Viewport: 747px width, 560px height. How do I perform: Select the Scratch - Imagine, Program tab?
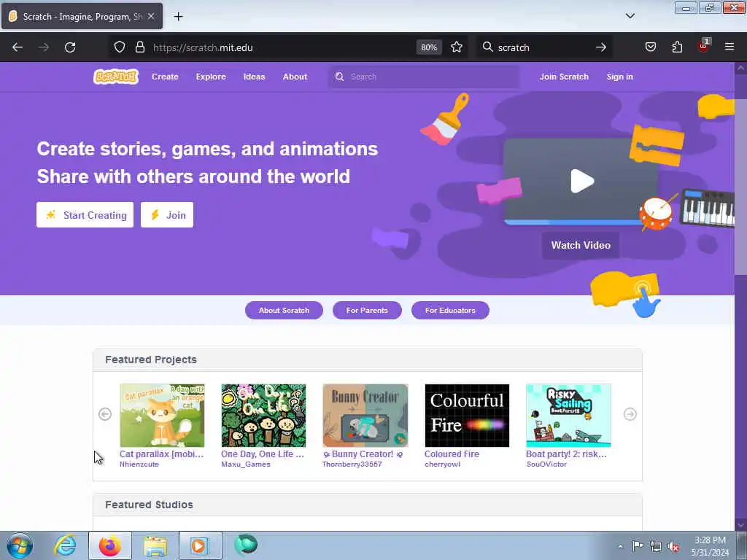point(82,16)
